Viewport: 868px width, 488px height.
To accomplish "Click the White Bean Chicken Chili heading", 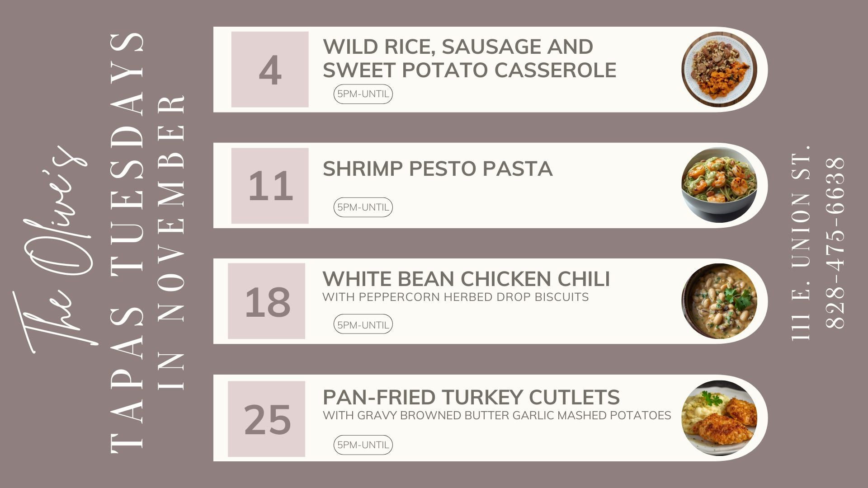I will click(x=466, y=279).
